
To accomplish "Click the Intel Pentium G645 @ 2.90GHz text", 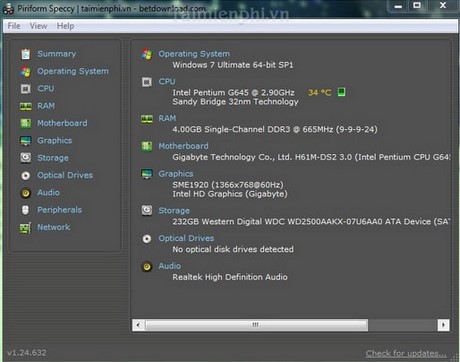I will (233, 92).
